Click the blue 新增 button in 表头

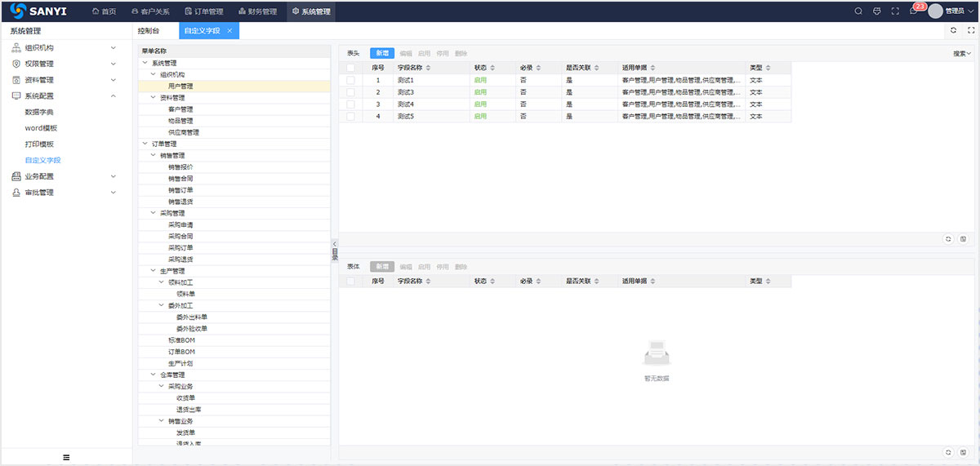[x=382, y=53]
